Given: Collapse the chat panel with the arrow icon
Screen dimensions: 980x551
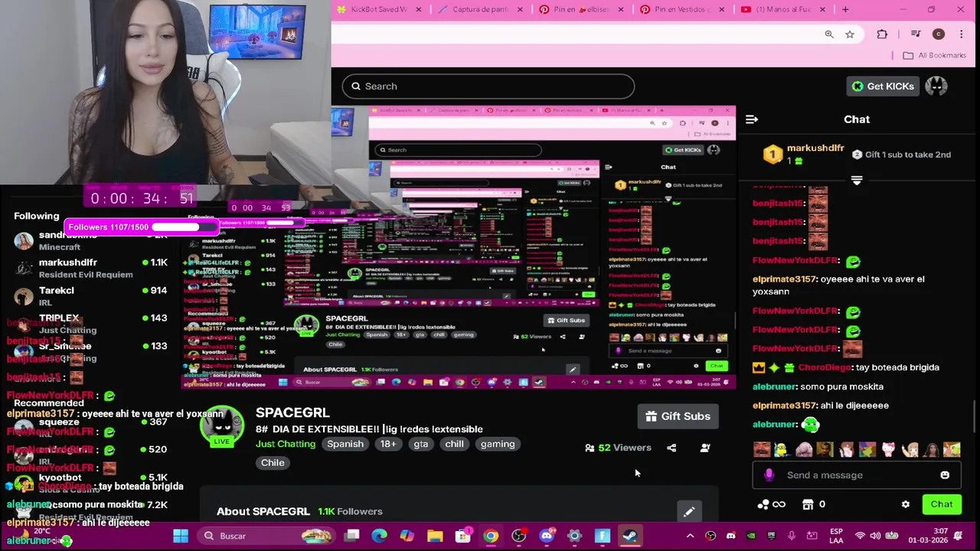Looking at the screenshot, I should click(x=752, y=119).
